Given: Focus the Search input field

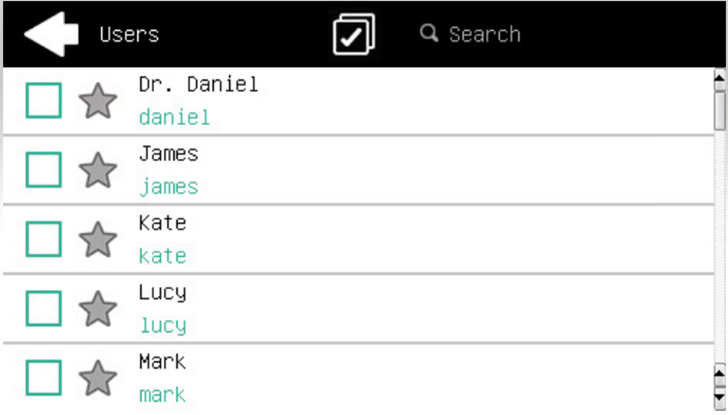Looking at the screenshot, I should (x=485, y=35).
